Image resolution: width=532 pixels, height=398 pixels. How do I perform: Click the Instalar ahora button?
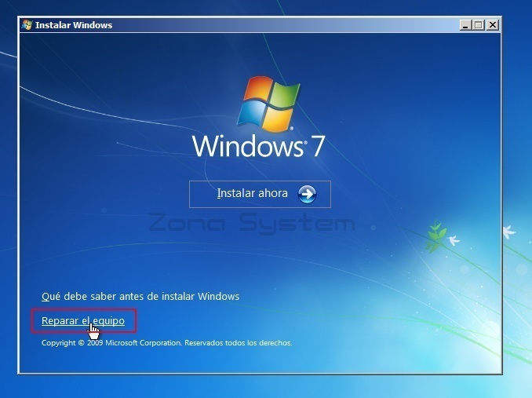[260, 194]
